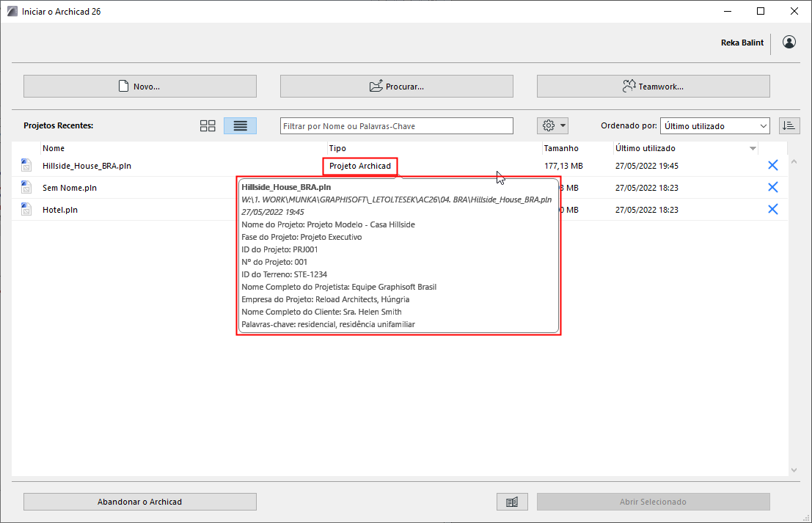Switch to thumbnail grid view
Image resolution: width=812 pixels, height=523 pixels.
coord(208,126)
